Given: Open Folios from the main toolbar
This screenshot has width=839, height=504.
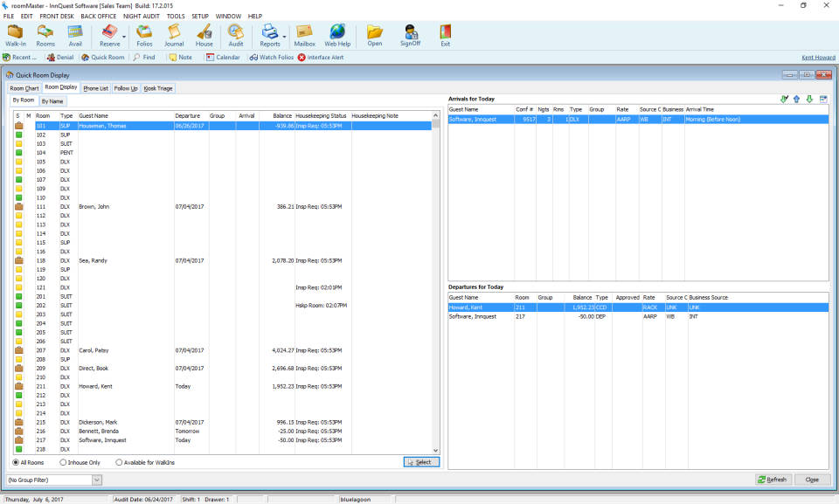Looking at the screenshot, I should coord(144,35).
